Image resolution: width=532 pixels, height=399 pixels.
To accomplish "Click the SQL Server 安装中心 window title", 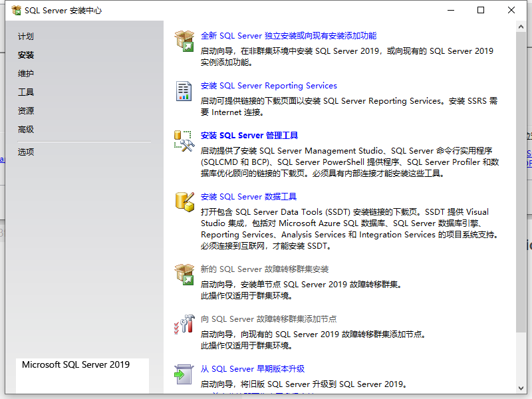I will [x=63, y=11].
